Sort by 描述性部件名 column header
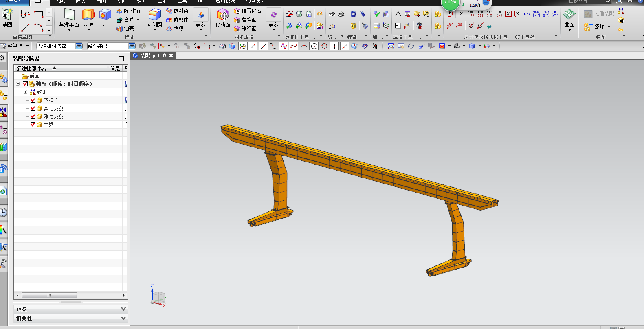This screenshot has height=329, width=644. point(61,68)
